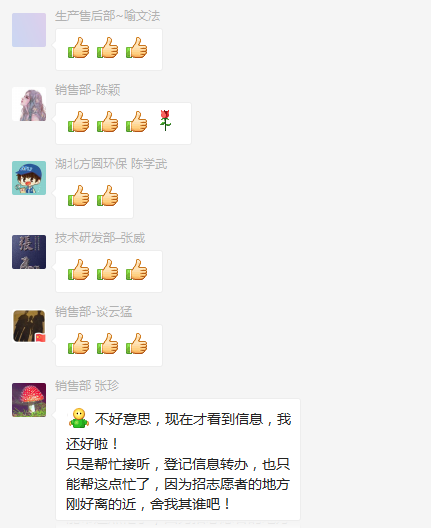Click the middle thumbs-up emoji from 张威
Viewport: 431px width, 528px height.
pyautogui.click(x=107, y=269)
